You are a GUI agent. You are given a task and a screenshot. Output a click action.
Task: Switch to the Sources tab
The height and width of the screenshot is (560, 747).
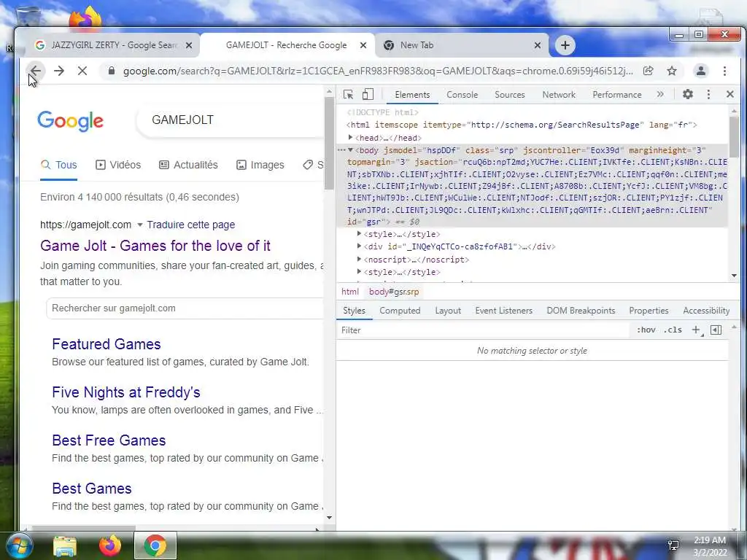pyautogui.click(x=510, y=95)
